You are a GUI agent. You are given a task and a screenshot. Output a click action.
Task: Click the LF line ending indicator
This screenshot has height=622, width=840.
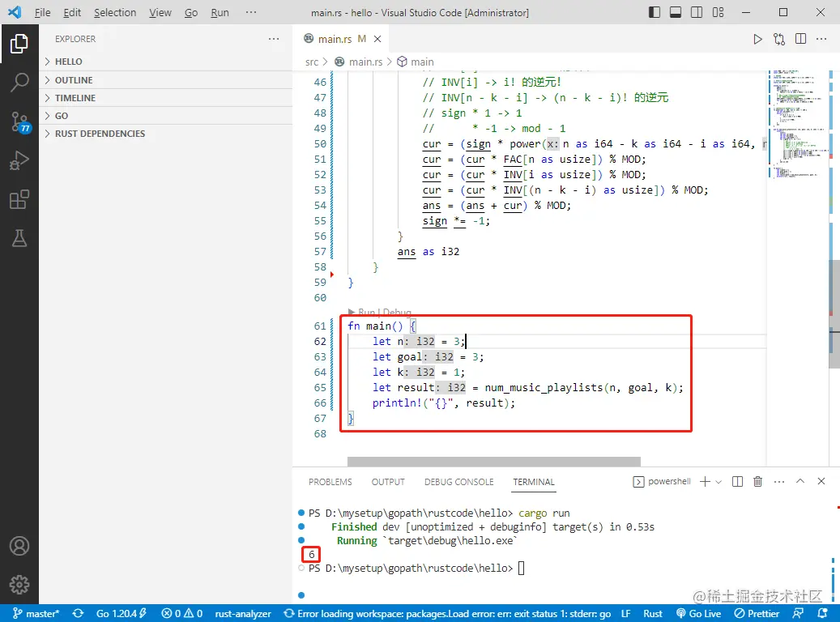point(625,613)
